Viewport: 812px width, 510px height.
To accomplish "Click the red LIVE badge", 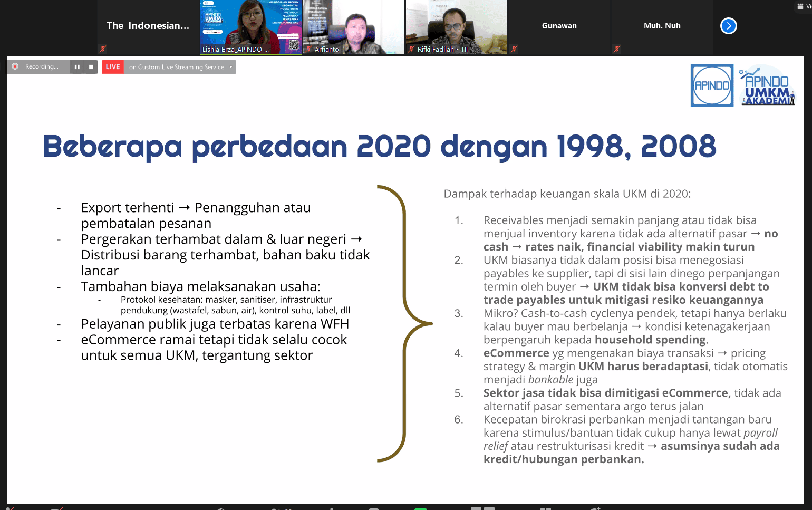I will tap(112, 67).
